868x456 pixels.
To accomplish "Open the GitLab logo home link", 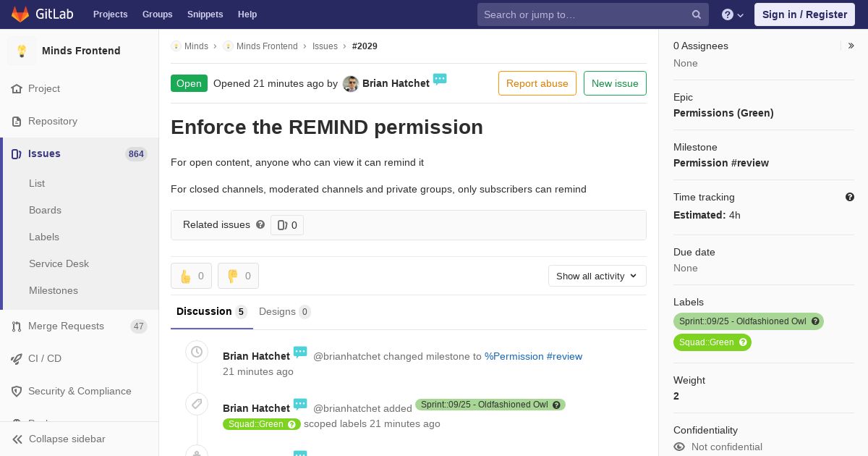I will tap(41, 14).
